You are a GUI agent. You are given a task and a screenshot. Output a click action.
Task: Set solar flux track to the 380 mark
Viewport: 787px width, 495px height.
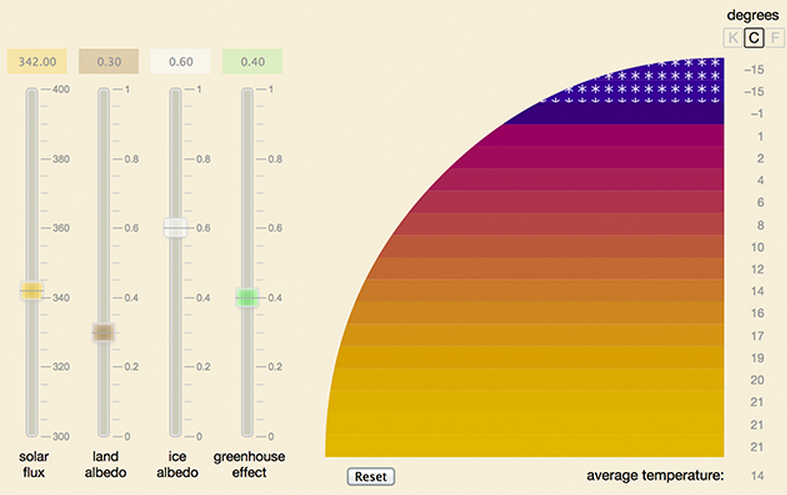[x=32, y=159]
